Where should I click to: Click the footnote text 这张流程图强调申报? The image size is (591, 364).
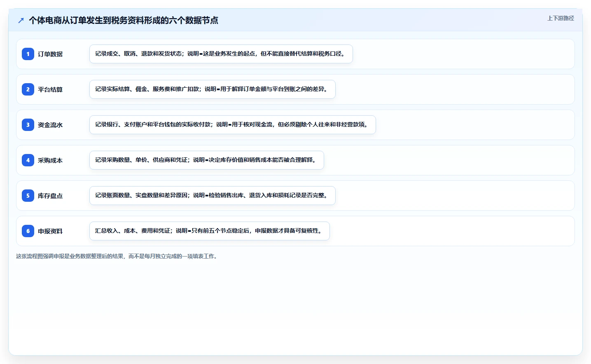pos(118,256)
